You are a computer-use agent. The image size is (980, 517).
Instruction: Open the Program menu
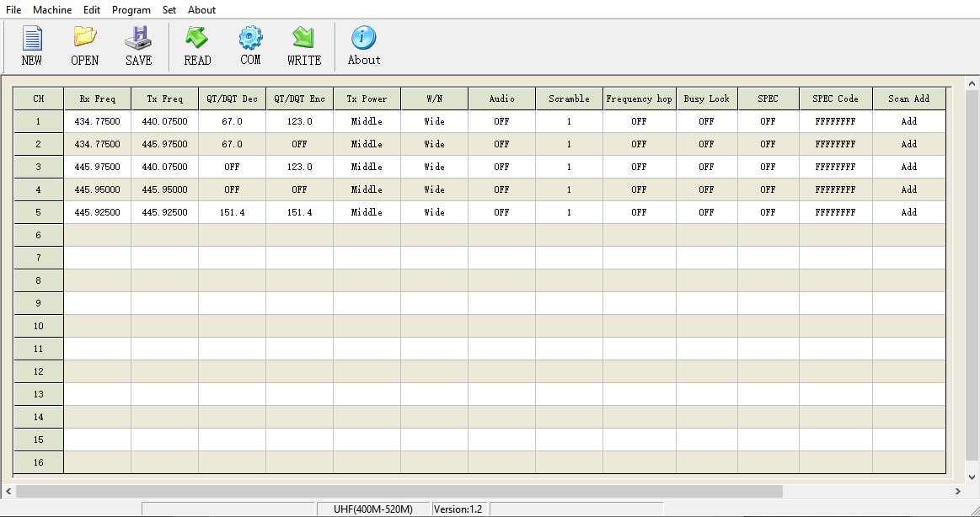pos(131,10)
